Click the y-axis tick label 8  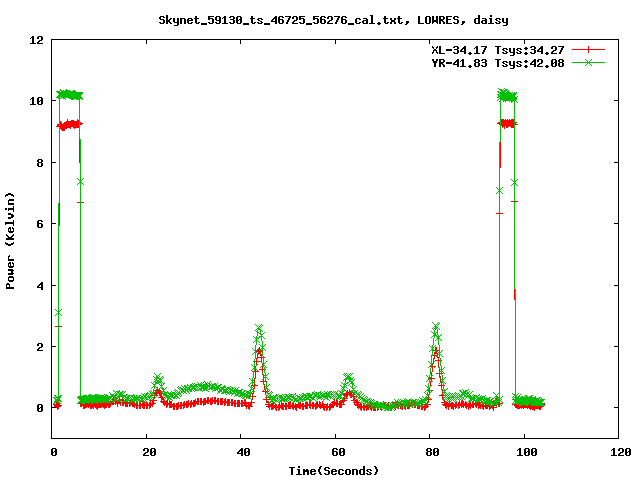pyautogui.click(x=40, y=163)
